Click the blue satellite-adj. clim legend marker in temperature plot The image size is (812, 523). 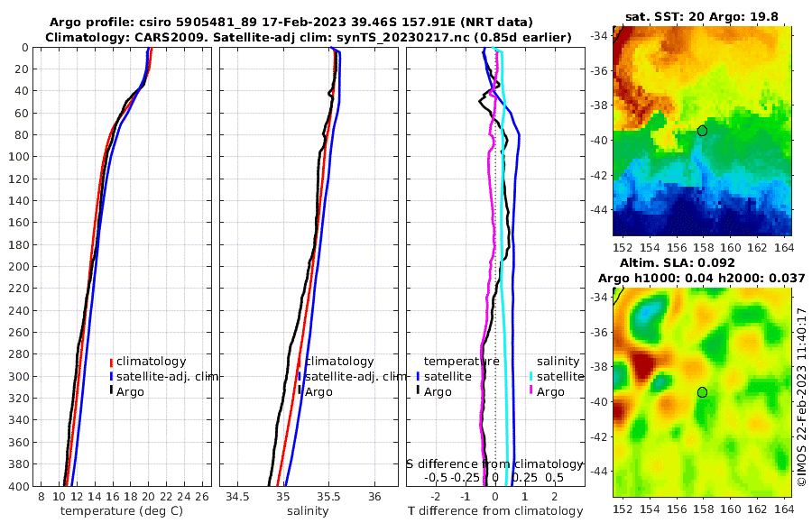coord(111,376)
